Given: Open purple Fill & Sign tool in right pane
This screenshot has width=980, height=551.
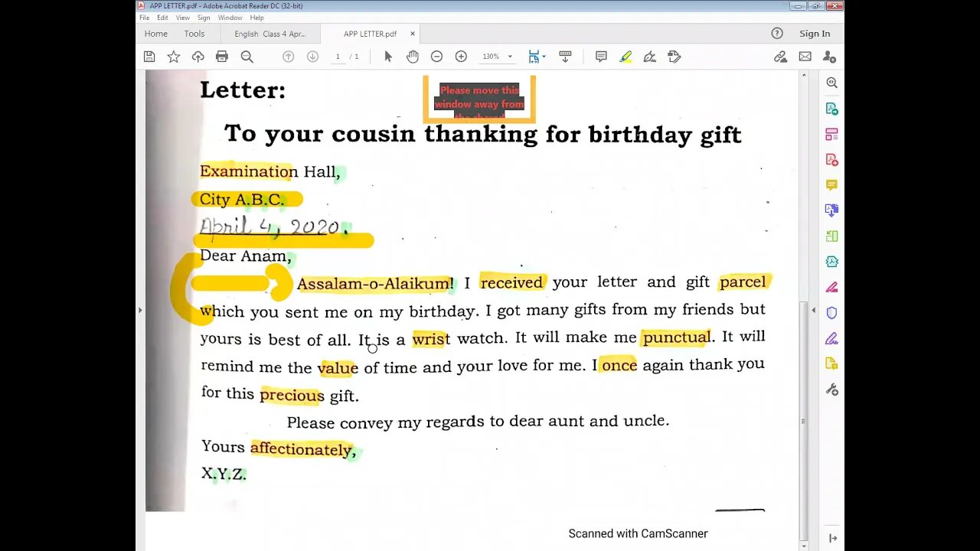Looking at the screenshot, I should 832,338.
